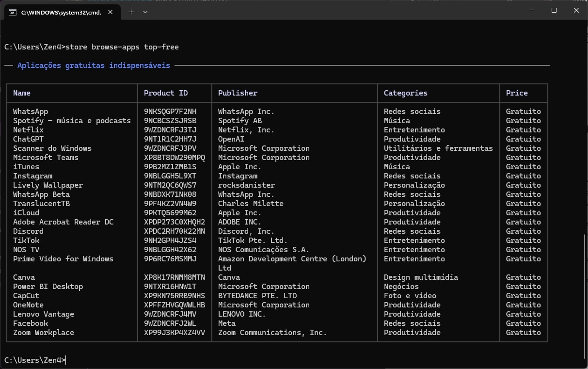The width and height of the screenshot is (588, 369).
Task: Open a new terminal tab
Action: click(131, 12)
